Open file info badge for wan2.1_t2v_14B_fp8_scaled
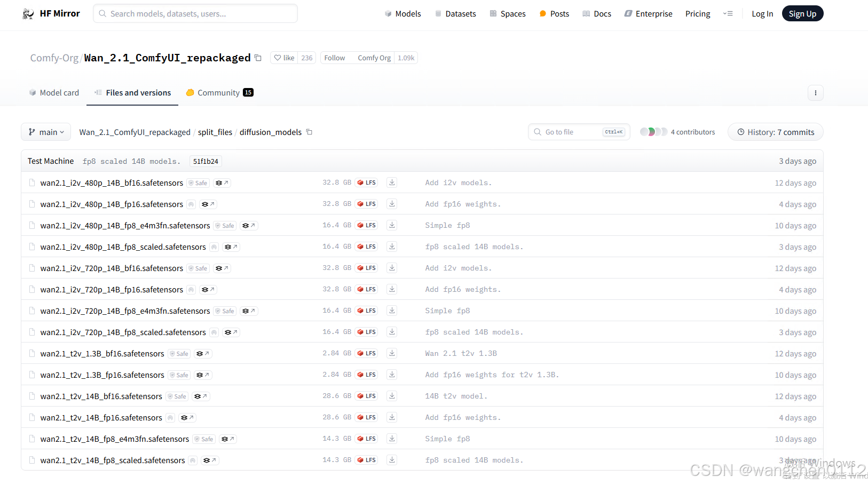The height and width of the screenshot is (485, 868). 209,460
